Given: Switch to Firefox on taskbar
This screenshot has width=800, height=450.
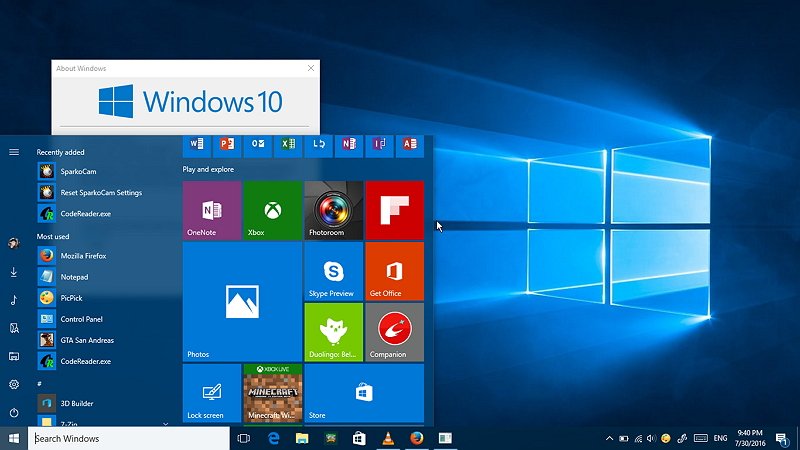Looking at the screenshot, I should [x=417, y=438].
